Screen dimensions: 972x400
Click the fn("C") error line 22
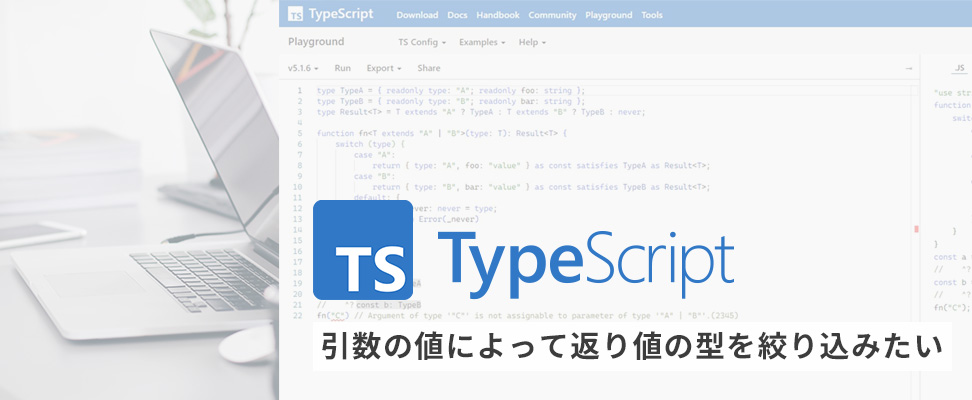[x=528, y=315]
